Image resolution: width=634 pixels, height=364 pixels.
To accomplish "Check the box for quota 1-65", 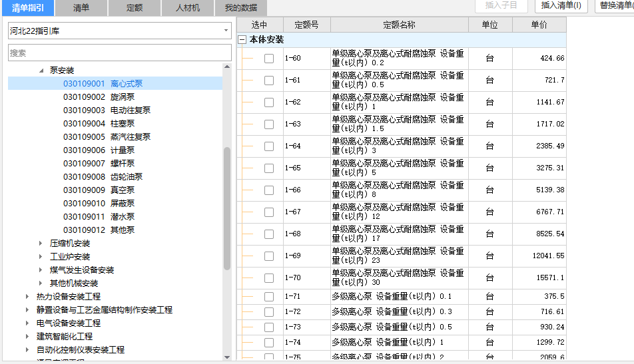I will tap(269, 168).
